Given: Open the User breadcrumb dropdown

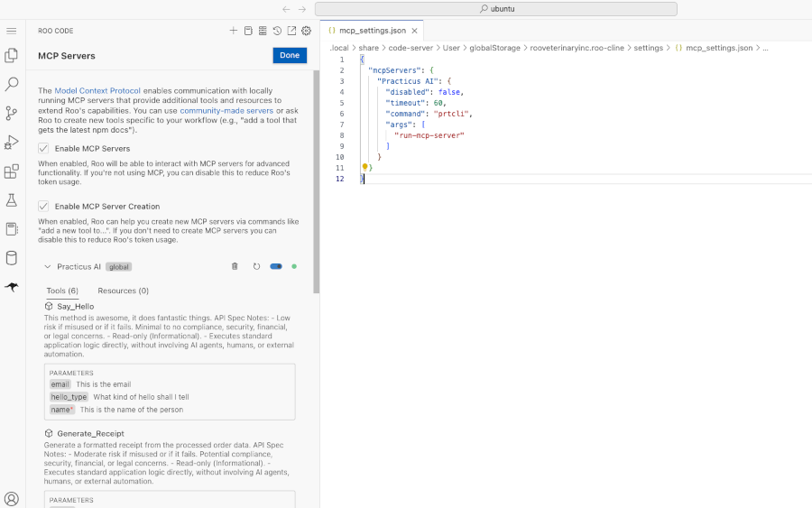Looking at the screenshot, I should pos(451,48).
